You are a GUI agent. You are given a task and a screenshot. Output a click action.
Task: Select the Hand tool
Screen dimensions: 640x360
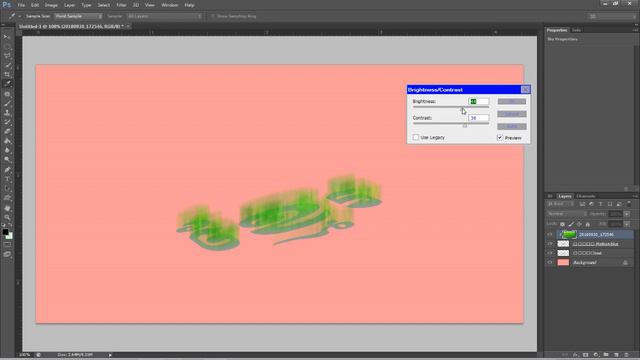pos(7,208)
